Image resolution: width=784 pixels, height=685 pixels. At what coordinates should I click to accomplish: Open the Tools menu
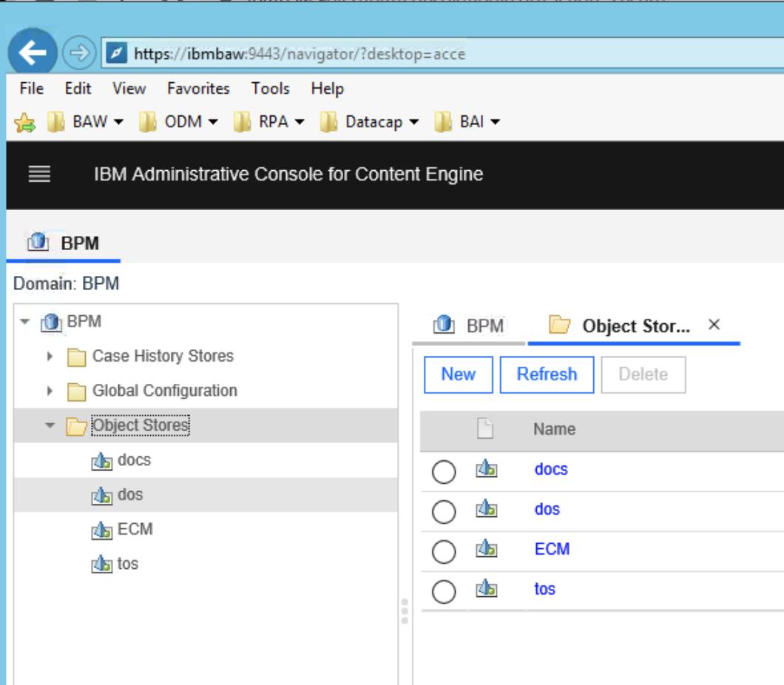point(271,89)
